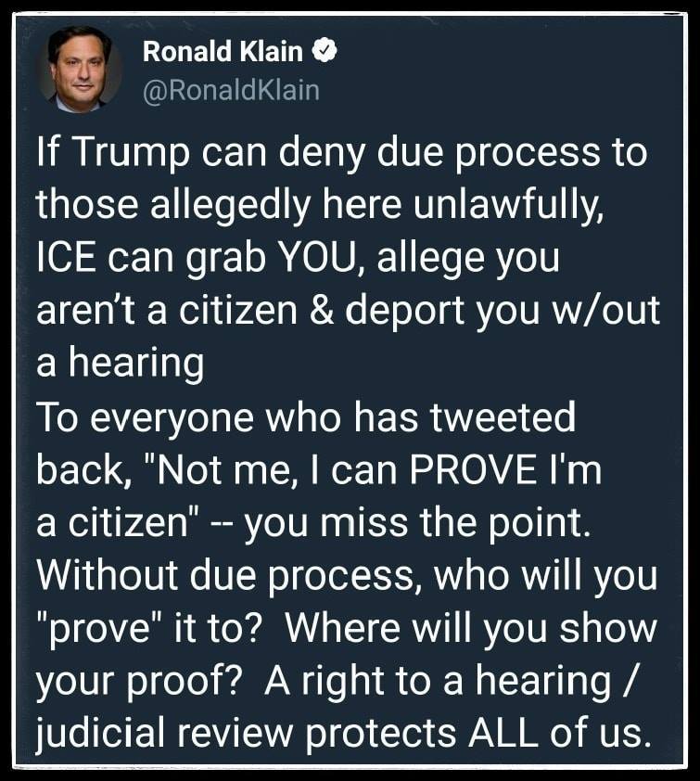Screen dimensions: 700x781
Task: Open the @RonaldKlain handle link
Action: click(x=230, y=90)
